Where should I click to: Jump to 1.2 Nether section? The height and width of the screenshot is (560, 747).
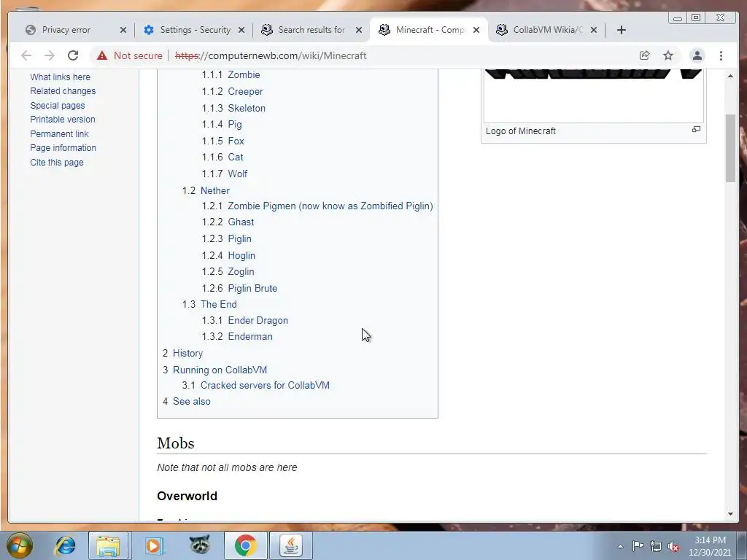coord(206,190)
